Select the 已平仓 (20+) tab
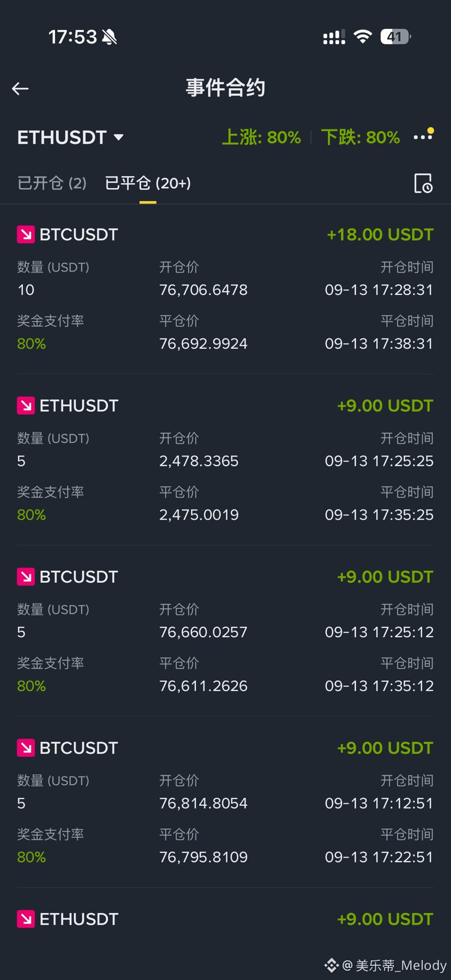451x980 pixels. click(x=148, y=183)
